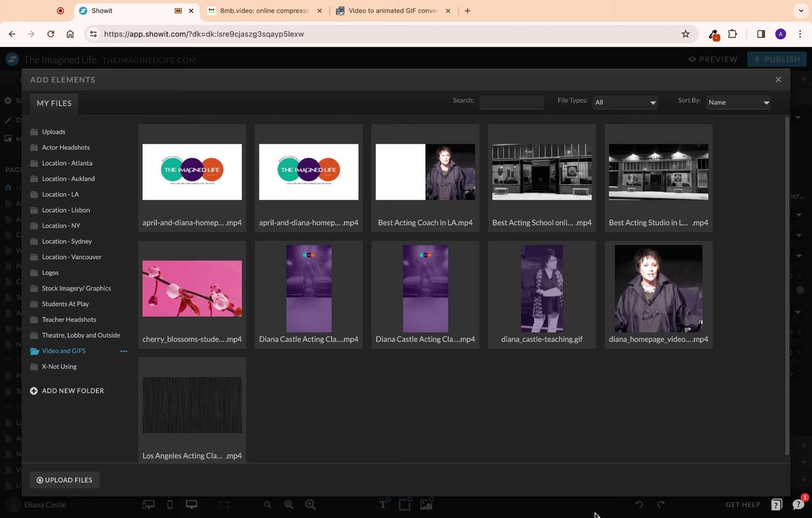Viewport: 812px width, 518px height.
Task: Expand the browser tab search chevron
Action: tap(801, 11)
